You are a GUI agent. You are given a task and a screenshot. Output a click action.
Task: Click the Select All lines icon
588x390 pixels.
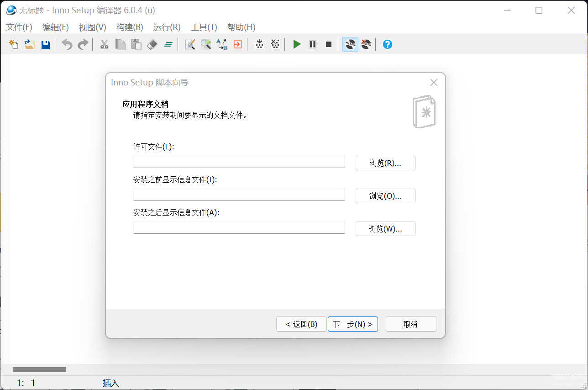click(x=168, y=44)
